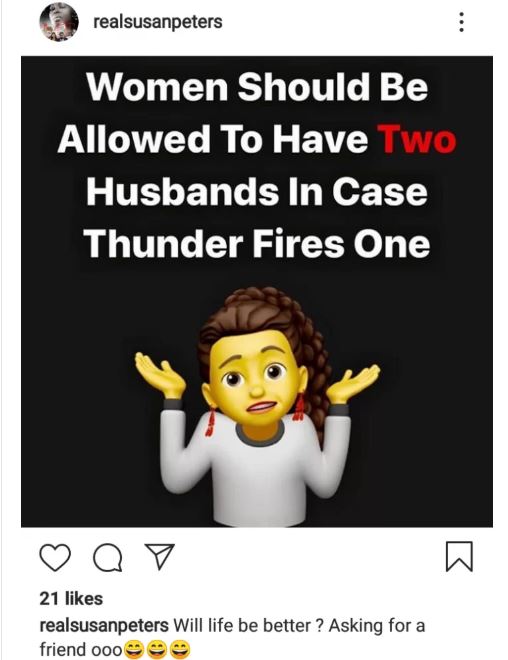
Task: View who liked via 21 likes
Action: [x=71, y=598]
